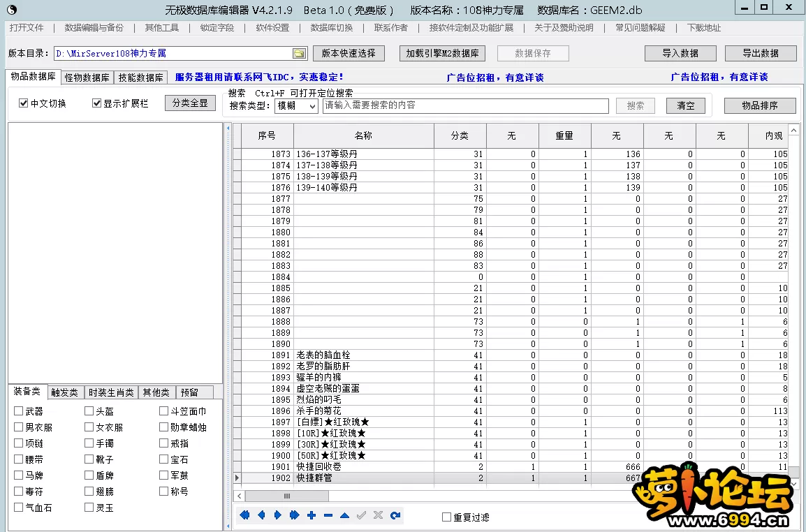Viewport: 806px width, 532px height.
Task: Click grid horizontal scrollbar left arrow
Action: point(239,496)
